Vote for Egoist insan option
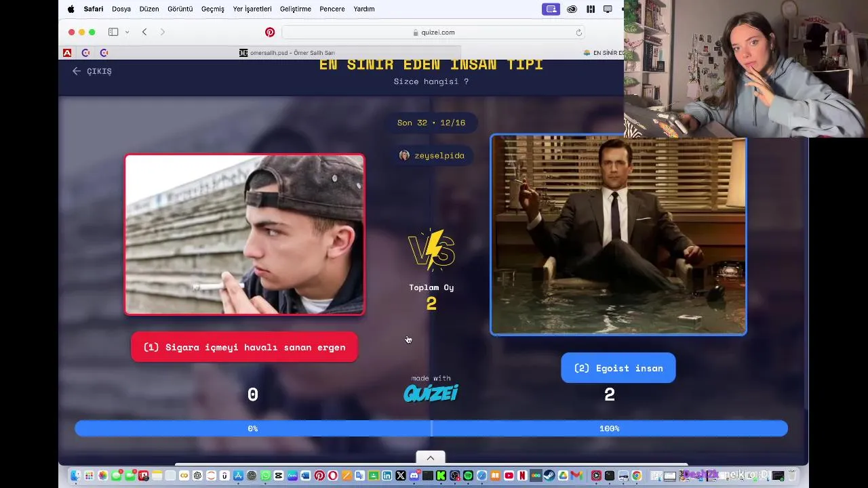 (x=618, y=368)
